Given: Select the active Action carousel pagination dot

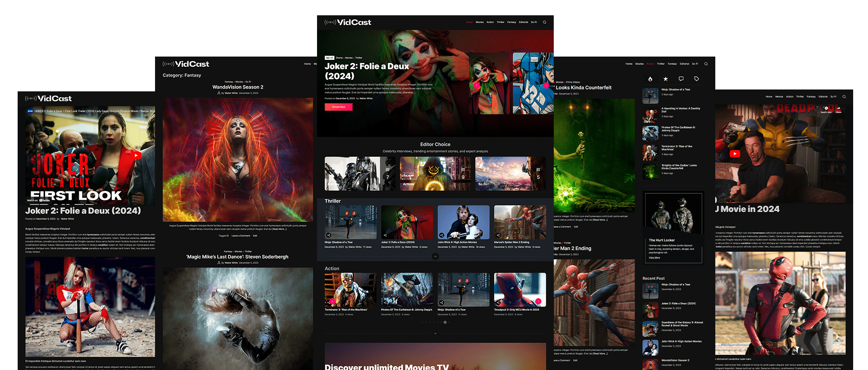Looking at the screenshot, I should click(x=445, y=322).
